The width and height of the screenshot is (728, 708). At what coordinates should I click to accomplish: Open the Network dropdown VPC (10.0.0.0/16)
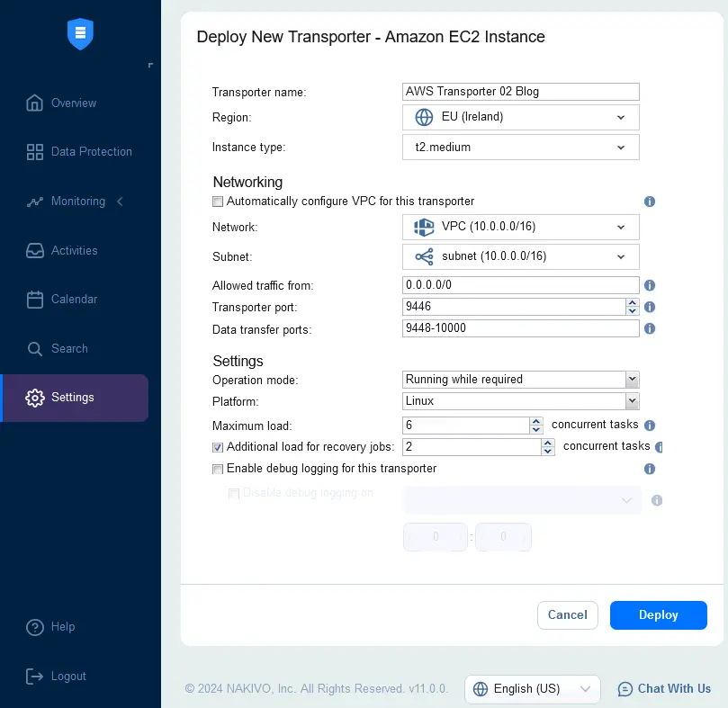point(520,227)
